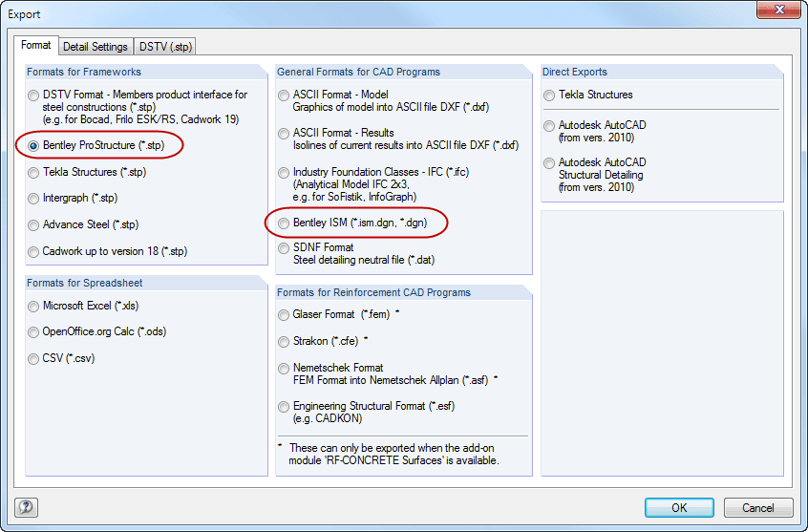Select Autodesk AutoCAD (from vers. 2010) export
The height and width of the screenshot is (532, 808).
[549, 126]
